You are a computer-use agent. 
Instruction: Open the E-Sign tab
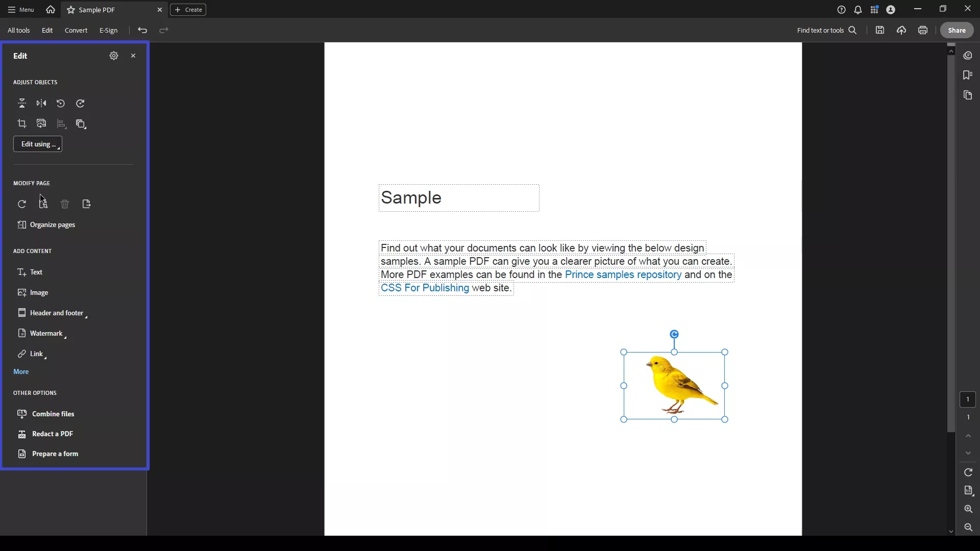coord(108,30)
